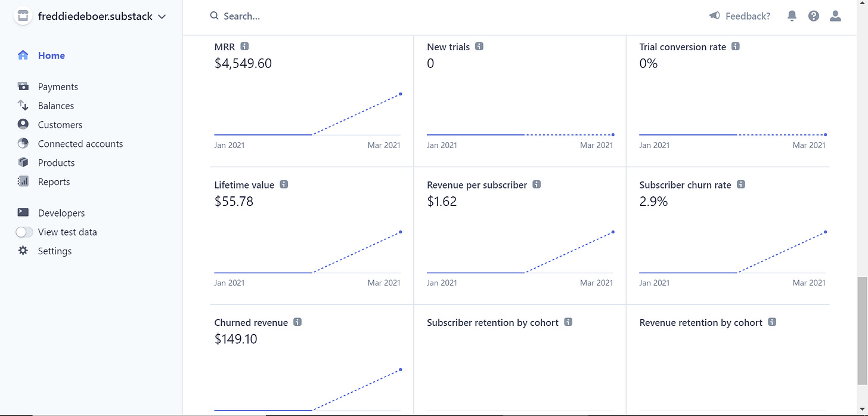Toggle the View test data switch
The width and height of the screenshot is (868, 416).
pyautogui.click(x=24, y=232)
